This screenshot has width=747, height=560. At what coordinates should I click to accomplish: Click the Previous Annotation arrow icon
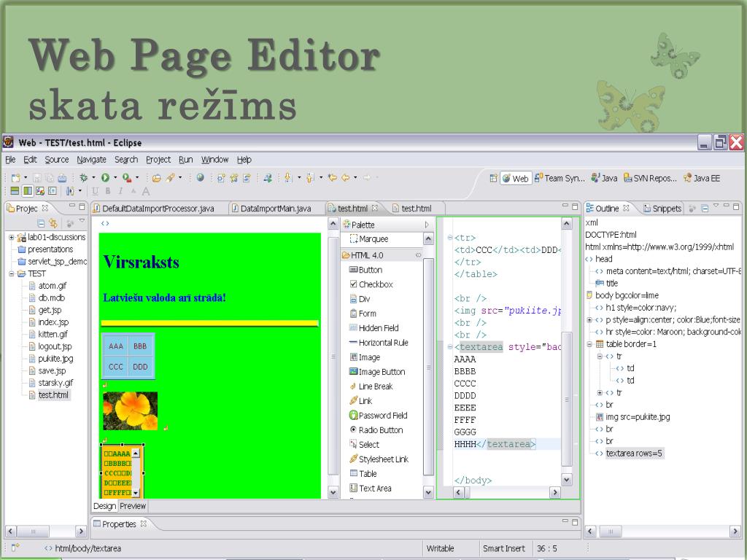click(310, 178)
